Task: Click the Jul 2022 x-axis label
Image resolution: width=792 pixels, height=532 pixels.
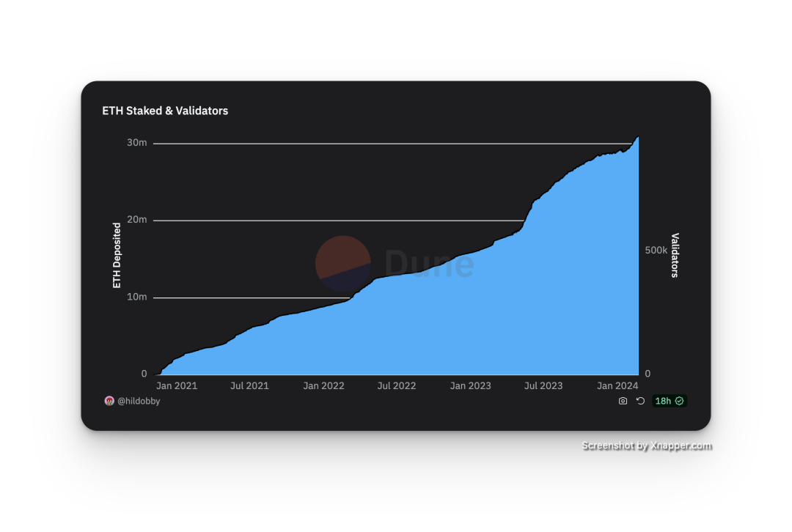Action: 397,385
